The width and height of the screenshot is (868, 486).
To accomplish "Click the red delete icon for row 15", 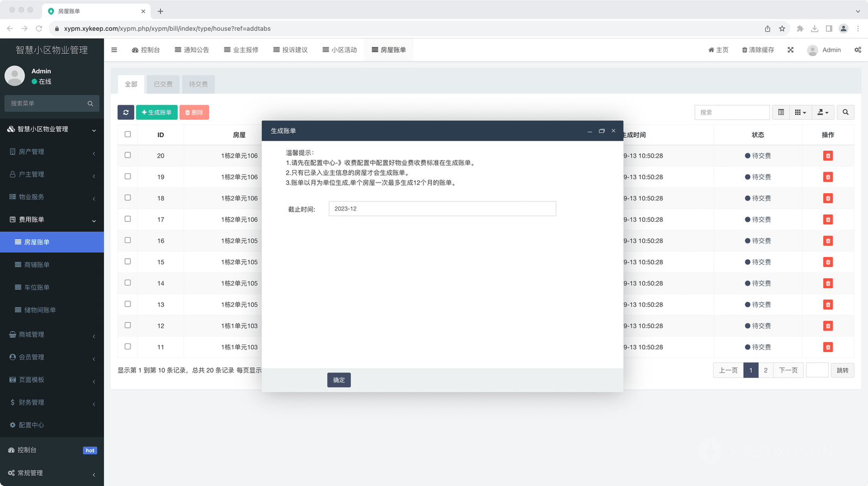I will coord(828,262).
